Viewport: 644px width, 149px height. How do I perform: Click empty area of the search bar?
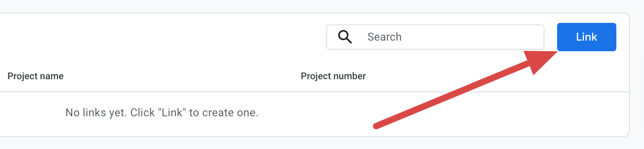[474, 37]
